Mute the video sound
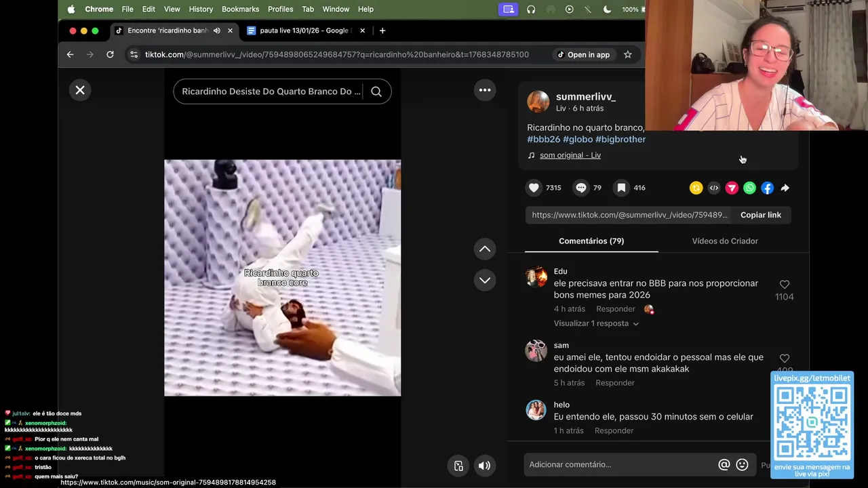The image size is (868, 488). point(484,466)
